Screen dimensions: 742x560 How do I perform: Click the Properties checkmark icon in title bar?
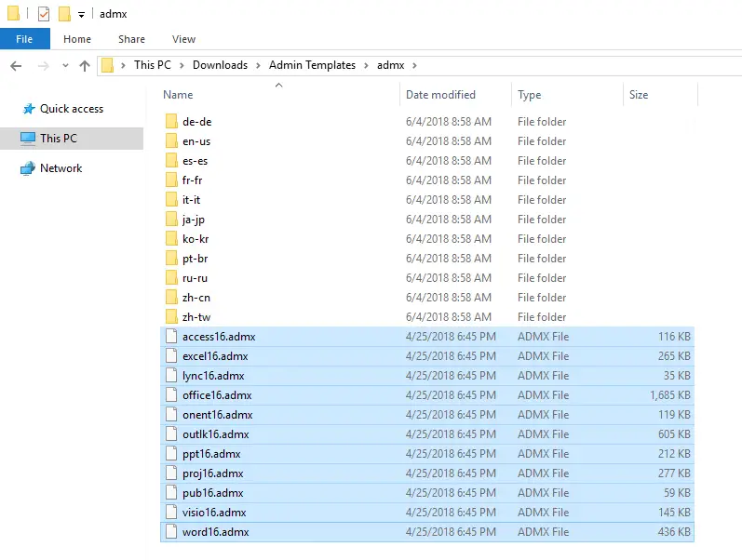click(x=44, y=14)
